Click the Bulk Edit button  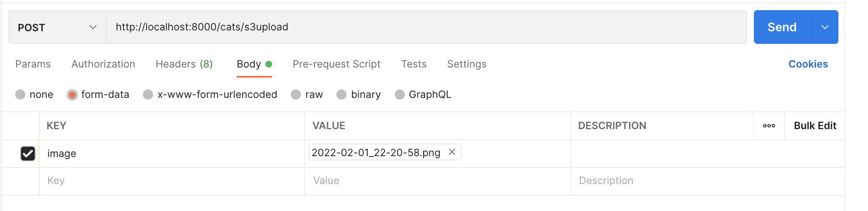click(x=815, y=126)
